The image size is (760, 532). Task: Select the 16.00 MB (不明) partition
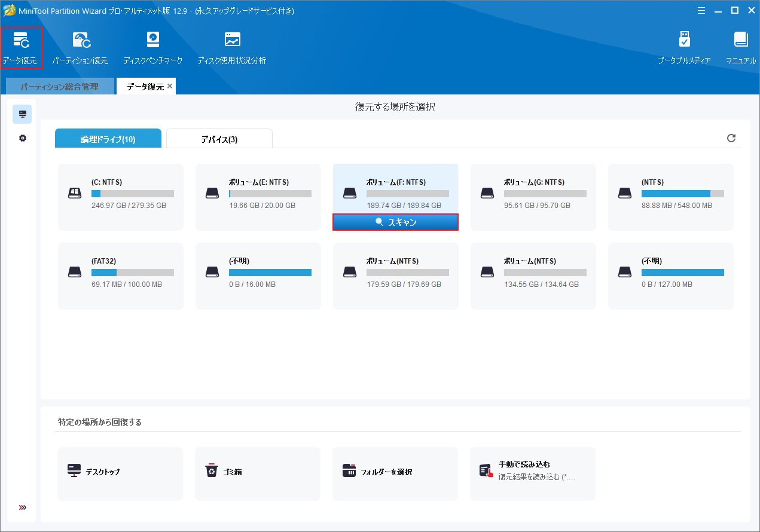point(258,276)
